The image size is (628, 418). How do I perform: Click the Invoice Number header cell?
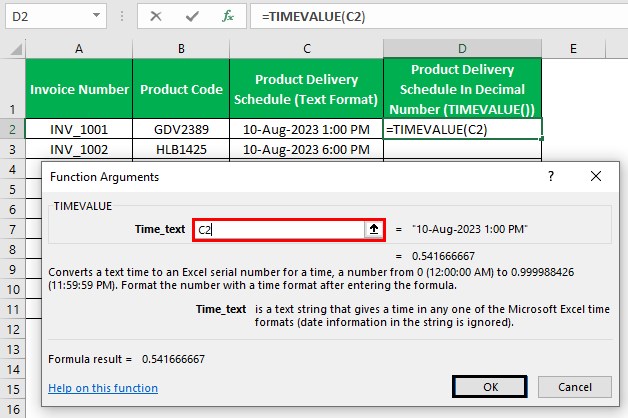pyautogui.click(x=79, y=88)
